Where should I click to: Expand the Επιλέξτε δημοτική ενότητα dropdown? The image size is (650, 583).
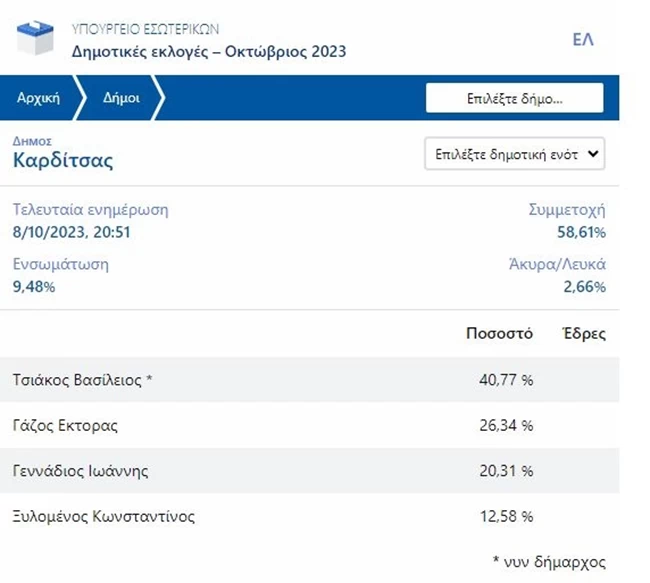[x=514, y=154]
